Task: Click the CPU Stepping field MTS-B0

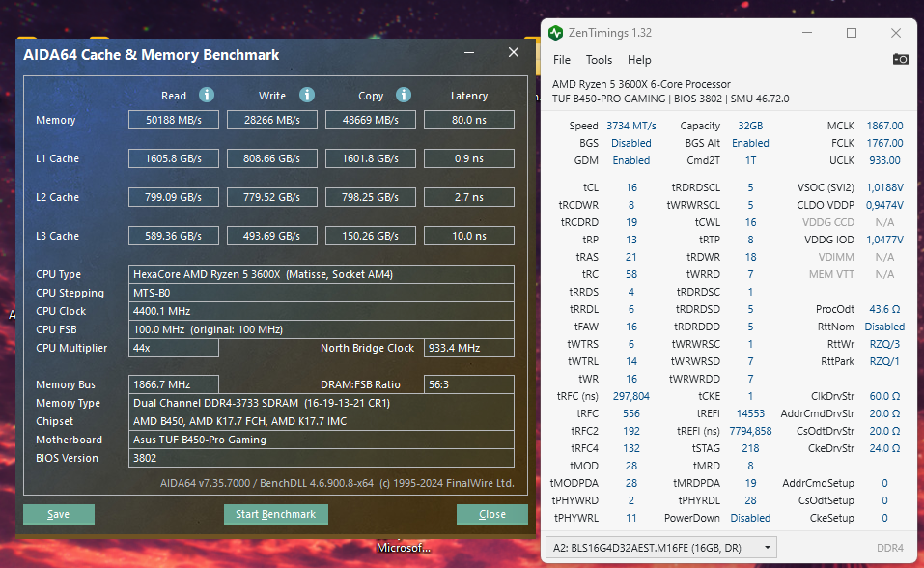Action: pos(322,293)
